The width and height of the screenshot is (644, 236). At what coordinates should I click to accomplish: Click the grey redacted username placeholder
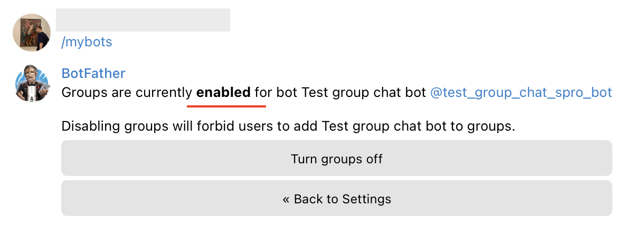(x=143, y=20)
